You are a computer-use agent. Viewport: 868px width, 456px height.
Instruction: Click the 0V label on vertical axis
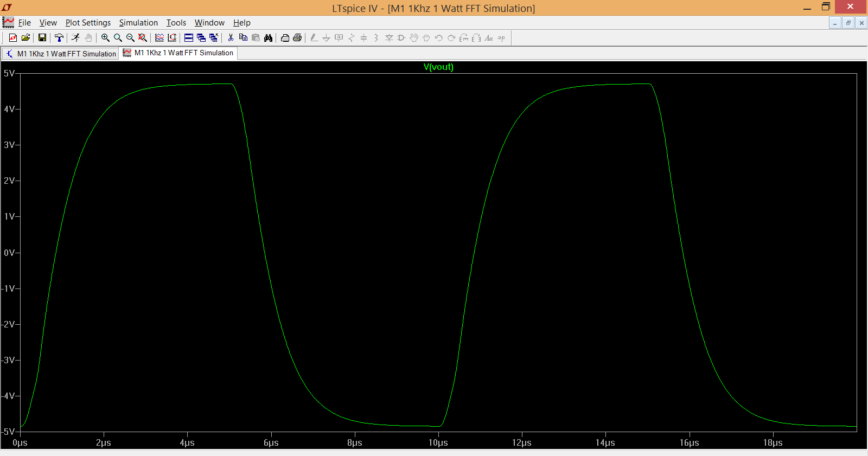click(x=9, y=253)
